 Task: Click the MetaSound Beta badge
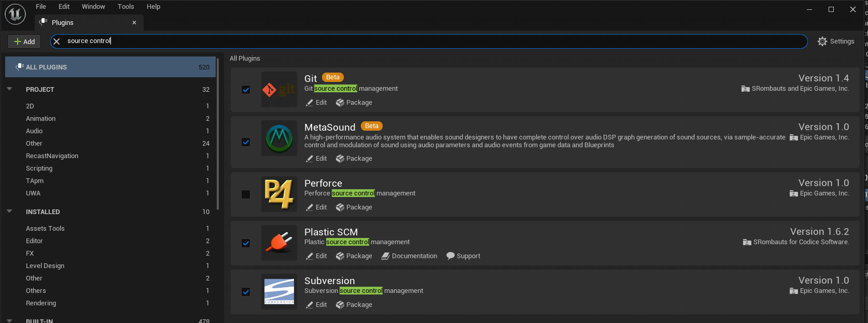pyautogui.click(x=372, y=126)
